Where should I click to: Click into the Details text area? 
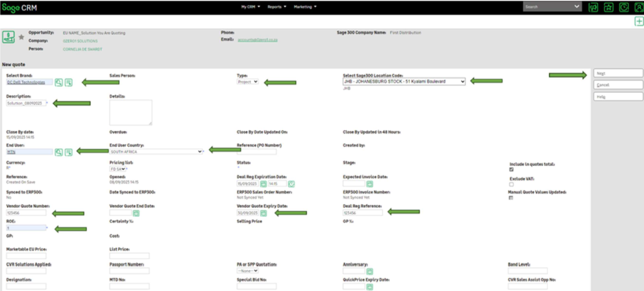pyautogui.click(x=130, y=113)
